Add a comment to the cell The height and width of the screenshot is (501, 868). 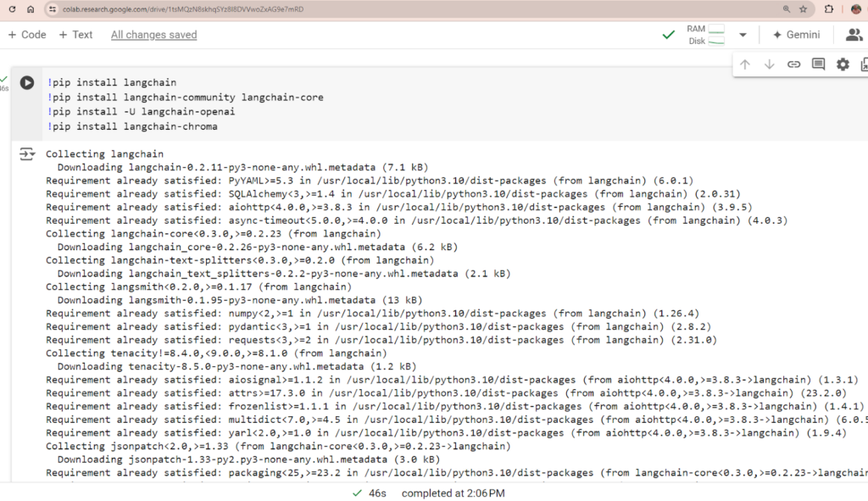(x=818, y=64)
